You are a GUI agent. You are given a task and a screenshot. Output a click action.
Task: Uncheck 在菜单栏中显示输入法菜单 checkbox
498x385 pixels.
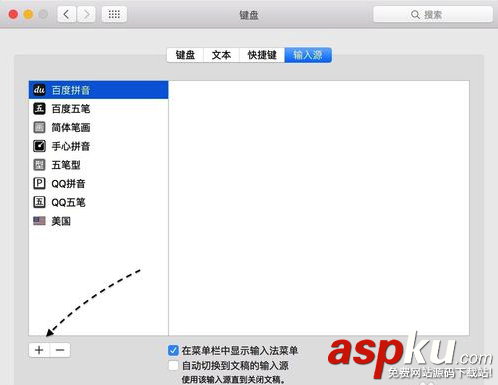[173, 350]
